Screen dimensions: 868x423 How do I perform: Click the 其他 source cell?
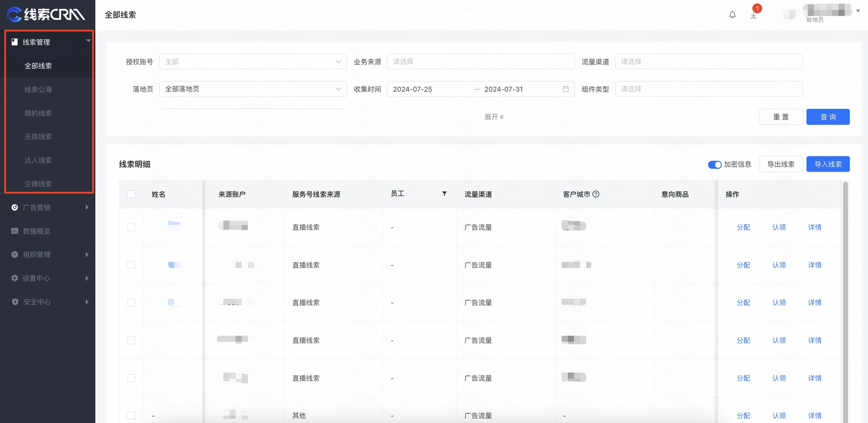click(x=299, y=415)
